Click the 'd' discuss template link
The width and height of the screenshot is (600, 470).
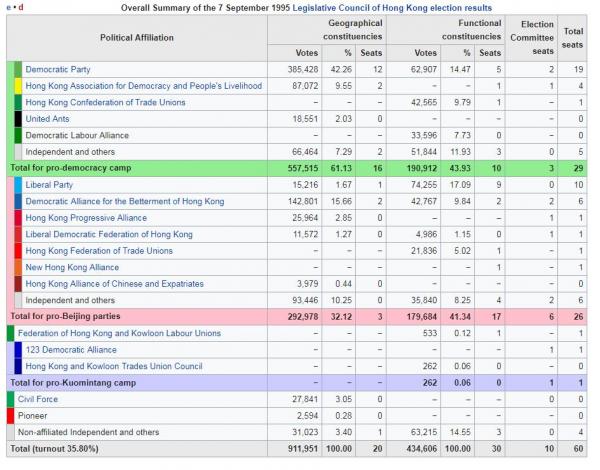(x=21, y=7)
